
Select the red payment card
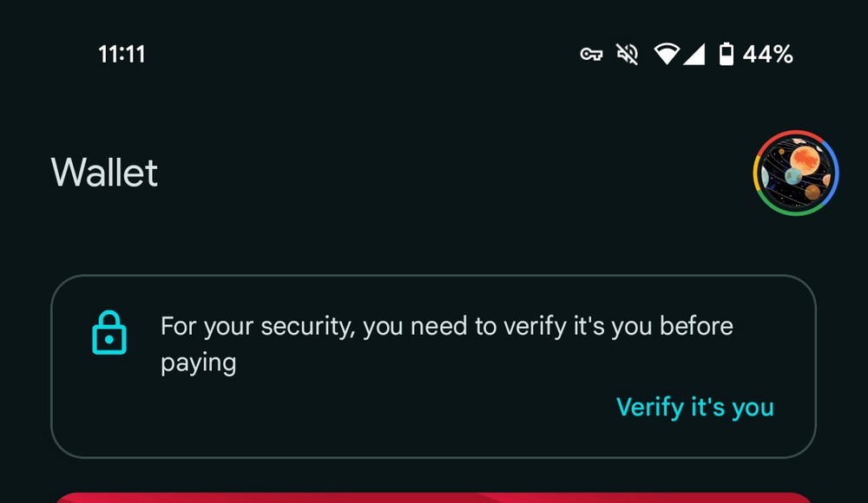tap(434, 498)
